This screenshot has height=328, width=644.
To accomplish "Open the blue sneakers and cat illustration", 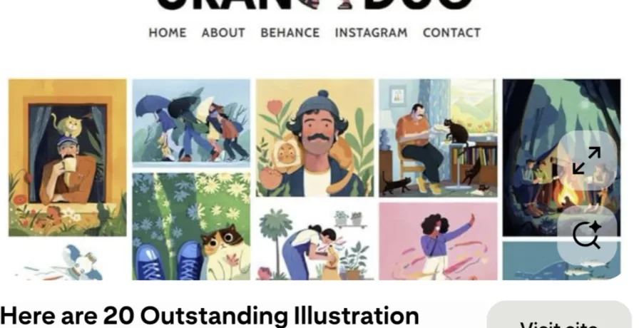I will pyautogui.click(x=191, y=226).
